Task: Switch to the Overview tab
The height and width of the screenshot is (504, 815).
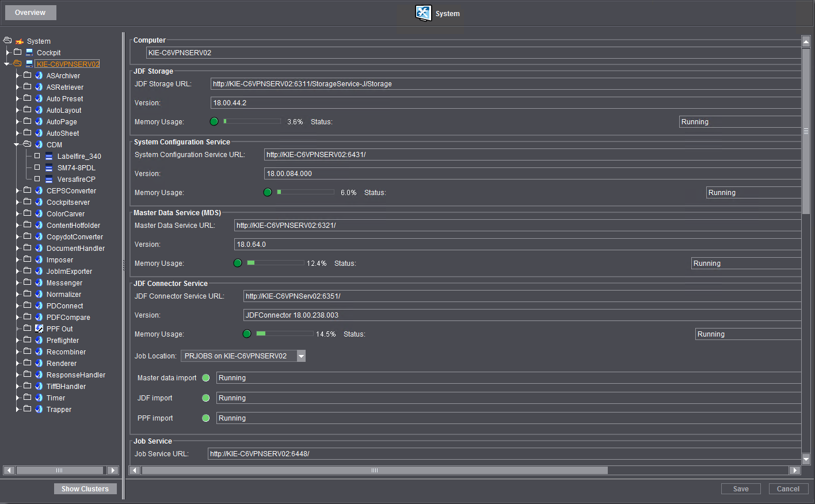Action: click(x=30, y=12)
